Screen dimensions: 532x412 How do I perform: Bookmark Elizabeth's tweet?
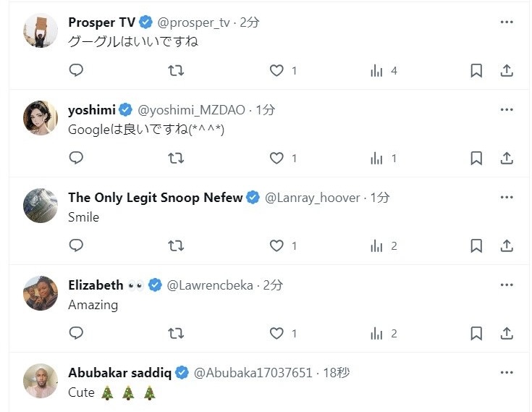click(476, 333)
